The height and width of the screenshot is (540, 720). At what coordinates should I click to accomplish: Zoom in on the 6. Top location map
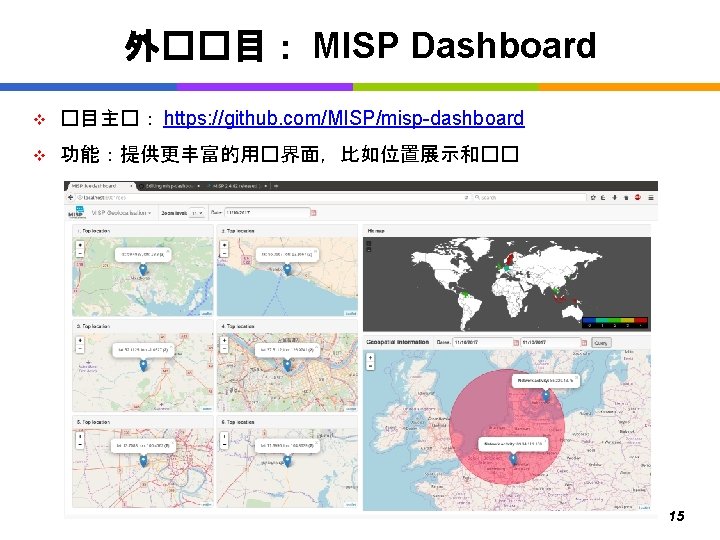(224, 437)
